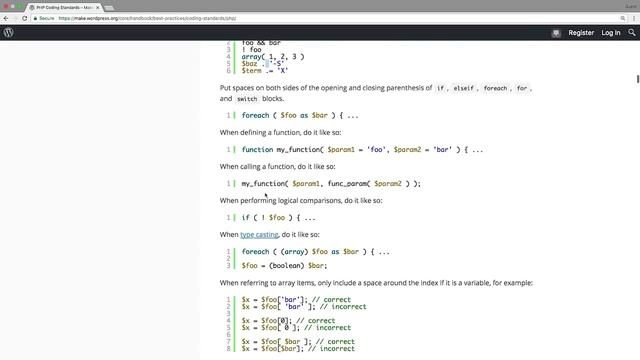Image resolution: width=640 pixels, height=360 pixels.
Task: Click the "$baz . '-5'" code line
Action: point(262,64)
